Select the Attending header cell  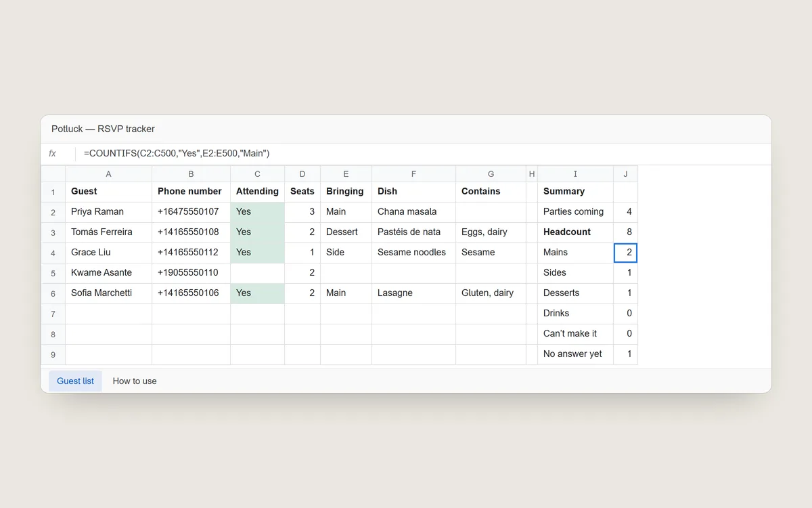tap(257, 192)
